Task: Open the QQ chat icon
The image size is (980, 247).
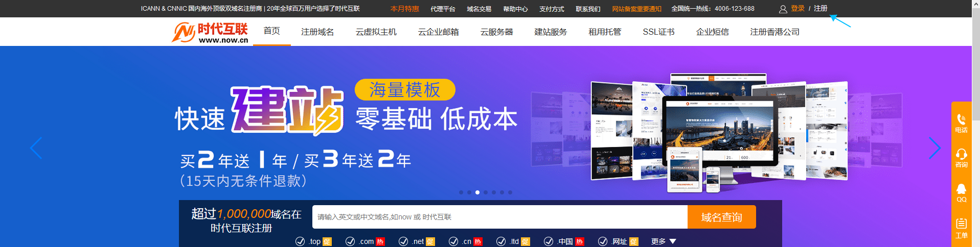Action: point(961,193)
